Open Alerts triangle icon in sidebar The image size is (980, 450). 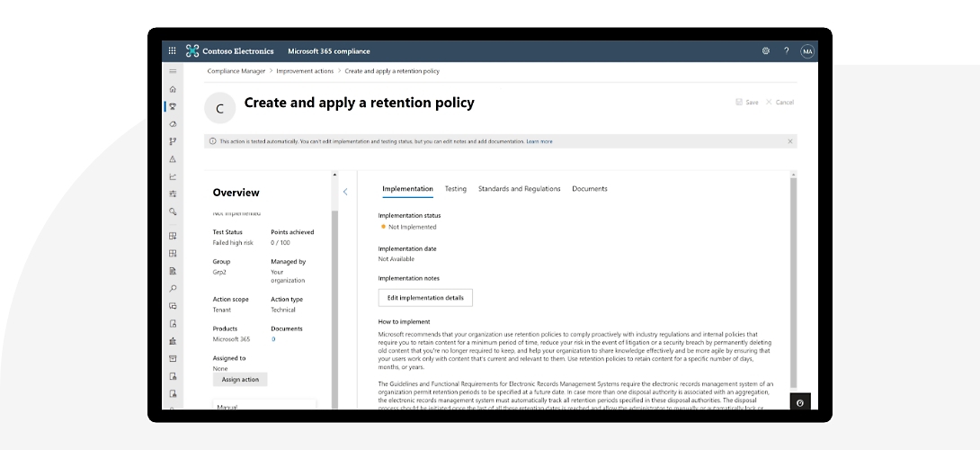(173, 159)
